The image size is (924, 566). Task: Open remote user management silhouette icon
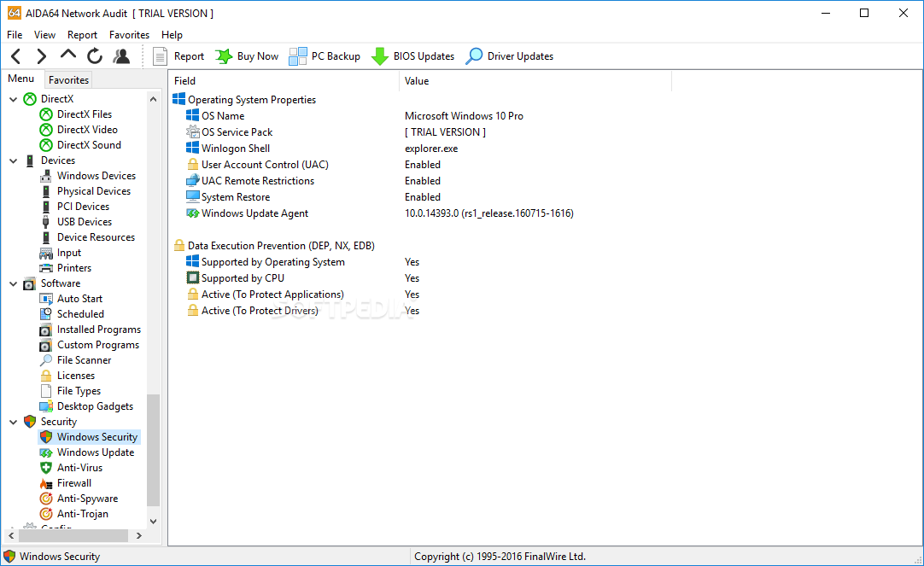121,56
